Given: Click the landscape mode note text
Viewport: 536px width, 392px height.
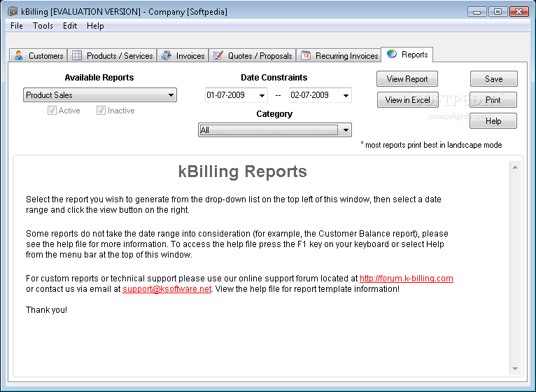Looking at the screenshot, I should coord(432,145).
